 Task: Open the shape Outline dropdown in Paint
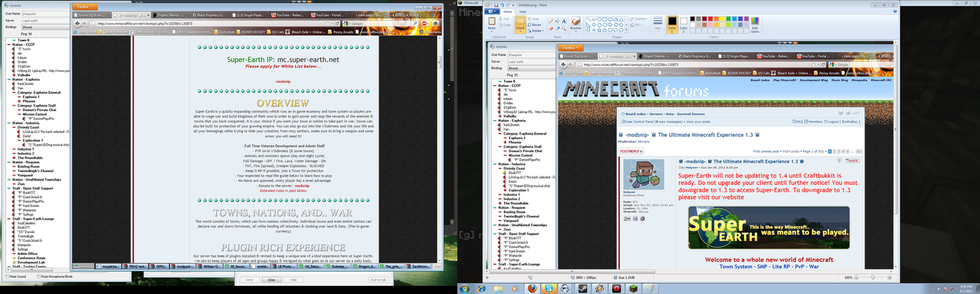[639, 19]
